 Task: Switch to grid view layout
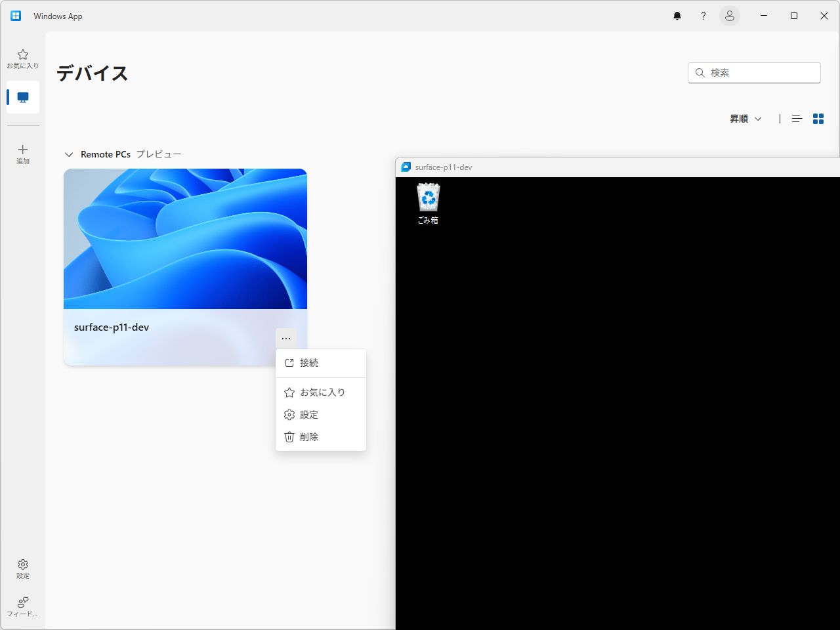coord(818,119)
